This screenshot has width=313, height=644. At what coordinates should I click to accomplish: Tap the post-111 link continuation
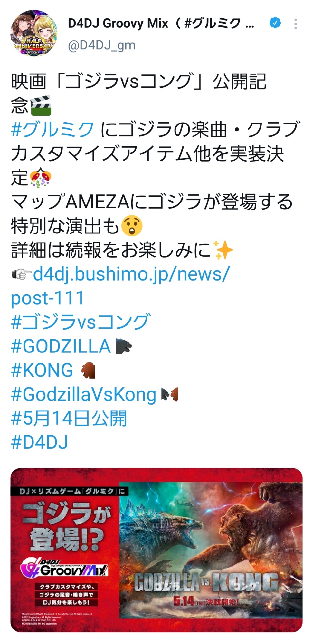click(x=48, y=298)
